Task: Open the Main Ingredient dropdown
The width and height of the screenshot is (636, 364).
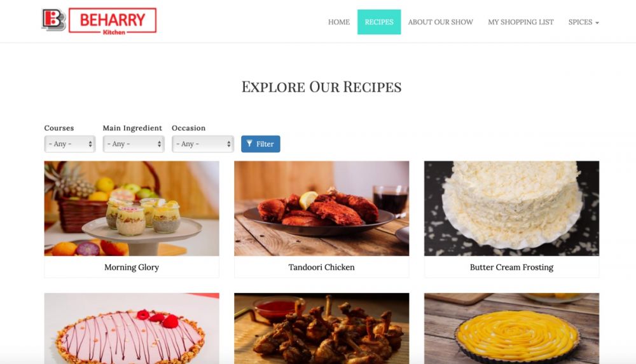Action: tap(134, 144)
